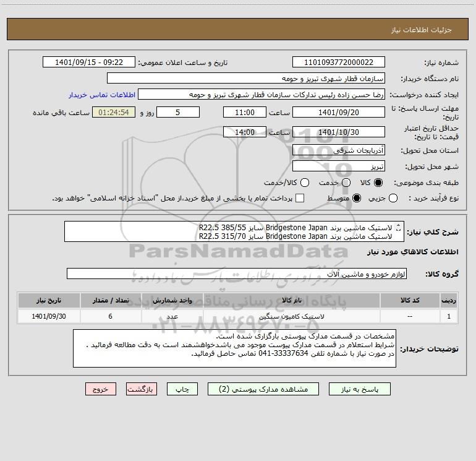This screenshot has width=476, height=461.
Task: Click the واحد شمارش column header
Action: [x=172, y=300]
